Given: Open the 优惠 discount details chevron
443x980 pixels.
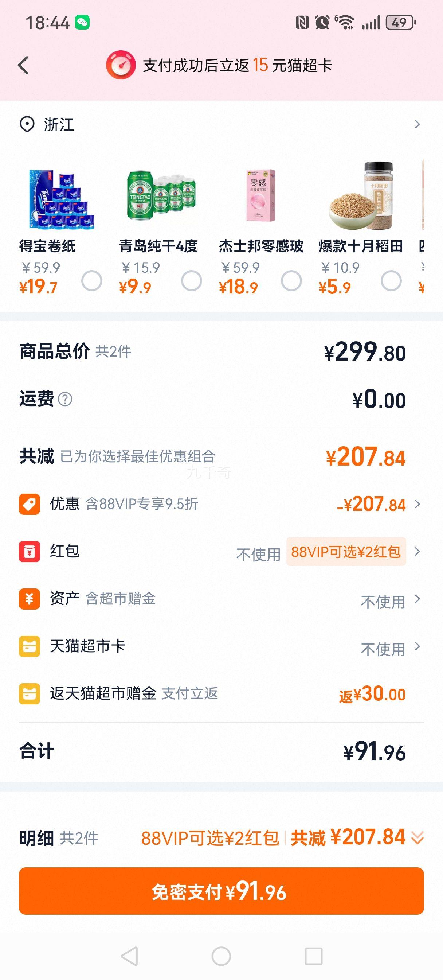Looking at the screenshot, I should [x=417, y=504].
